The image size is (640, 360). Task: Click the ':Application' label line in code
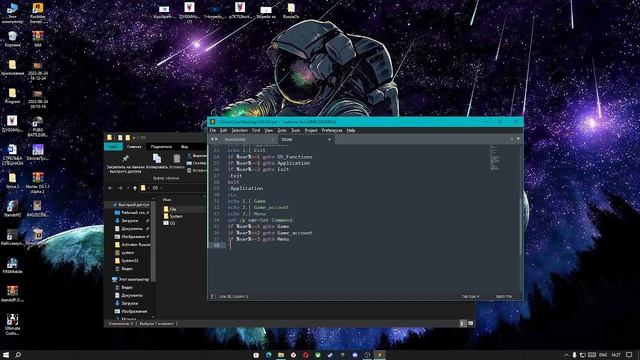click(x=246, y=189)
